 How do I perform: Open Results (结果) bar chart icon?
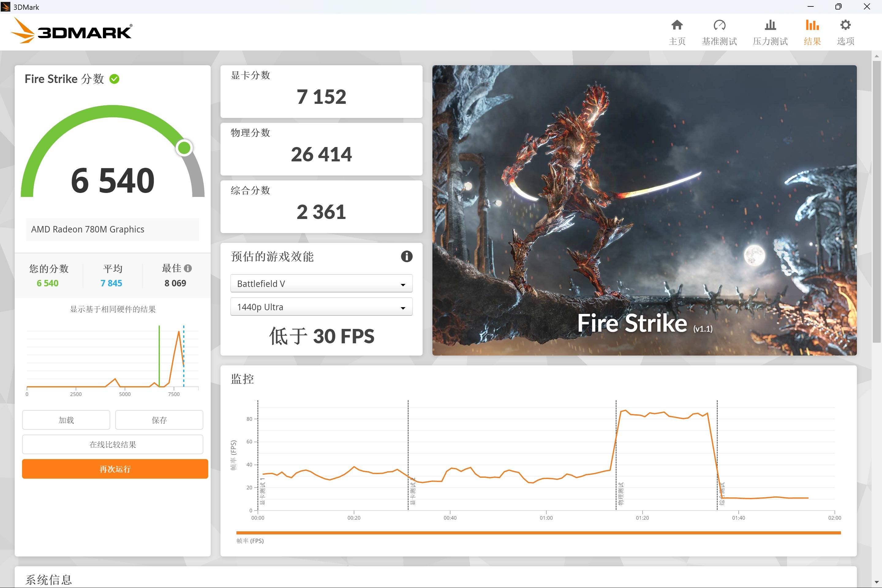tap(812, 25)
